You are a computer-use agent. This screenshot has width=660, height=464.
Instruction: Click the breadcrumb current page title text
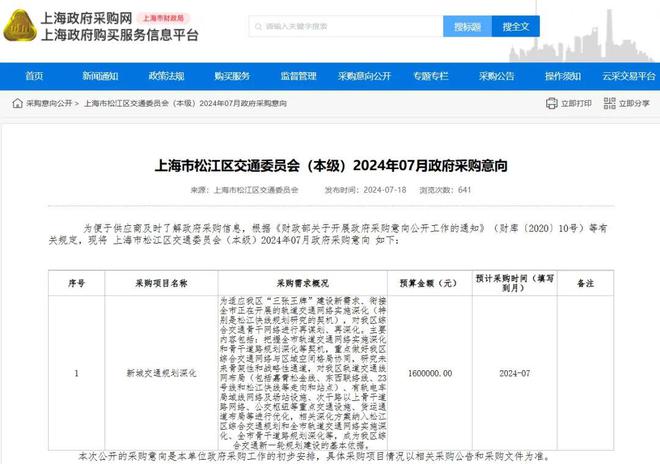[x=185, y=103]
